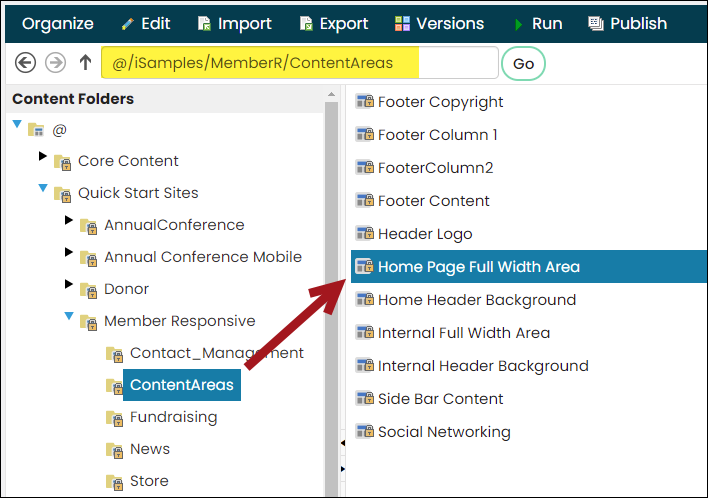708x498 pixels.
Task: Select the Social Networking content item
Action: tap(444, 432)
